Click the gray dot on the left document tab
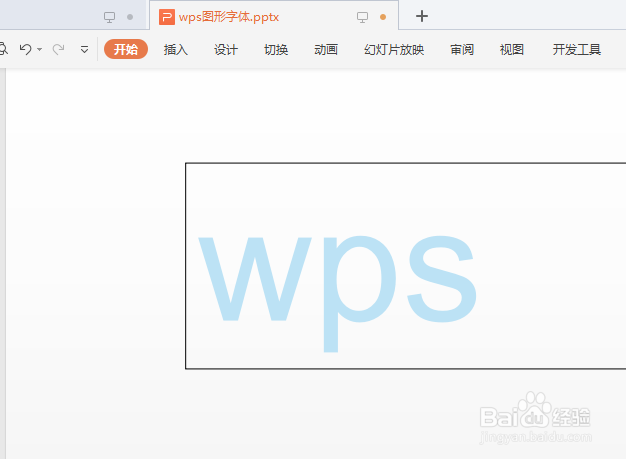 pos(130,17)
